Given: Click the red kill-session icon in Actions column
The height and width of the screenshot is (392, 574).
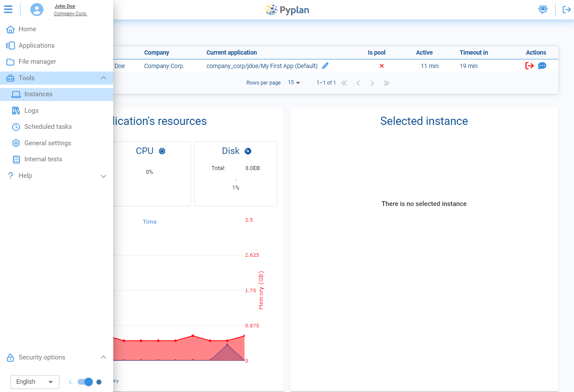Looking at the screenshot, I should (529, 65).
